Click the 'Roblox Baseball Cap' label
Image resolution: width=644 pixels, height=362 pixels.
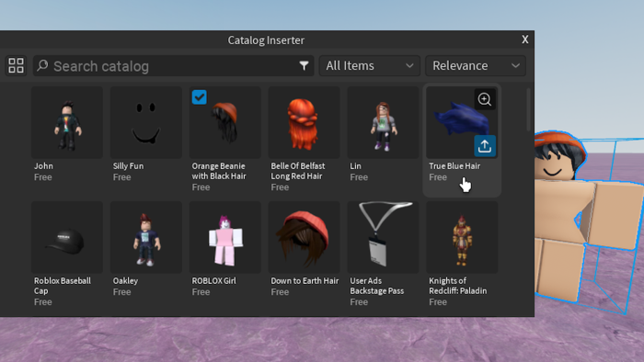63,286
